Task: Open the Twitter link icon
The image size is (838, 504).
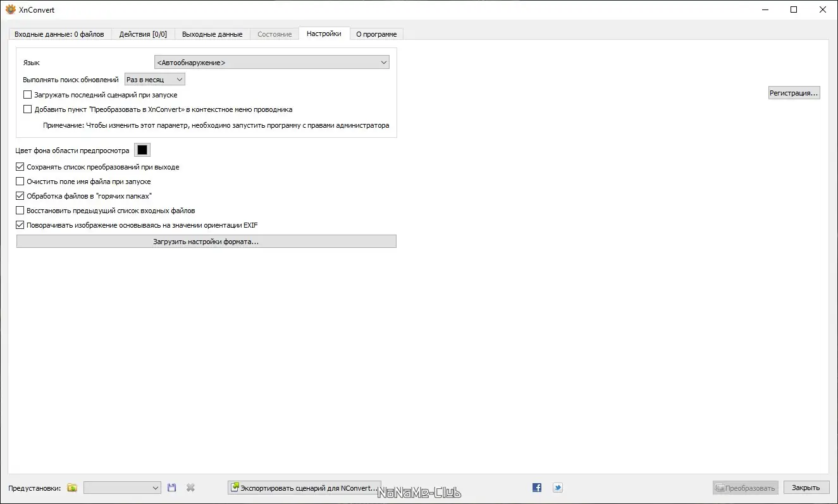Action: coord(557,488)
